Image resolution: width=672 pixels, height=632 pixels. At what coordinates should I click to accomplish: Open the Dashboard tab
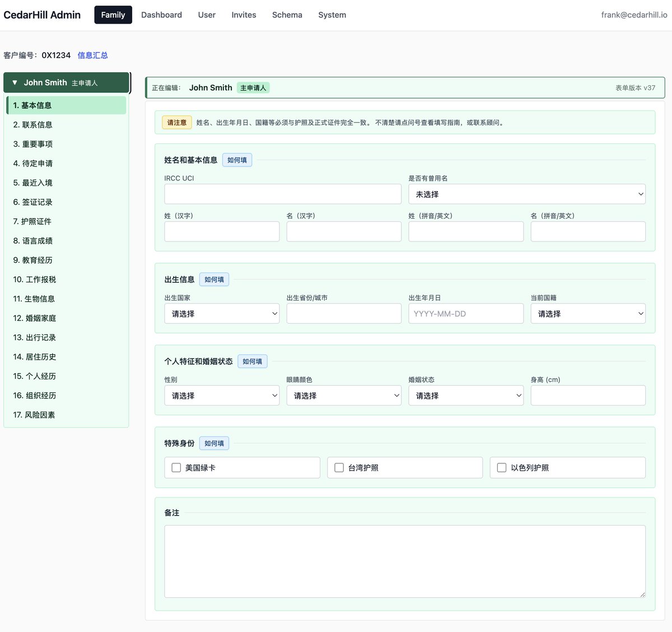click(161, 15)
